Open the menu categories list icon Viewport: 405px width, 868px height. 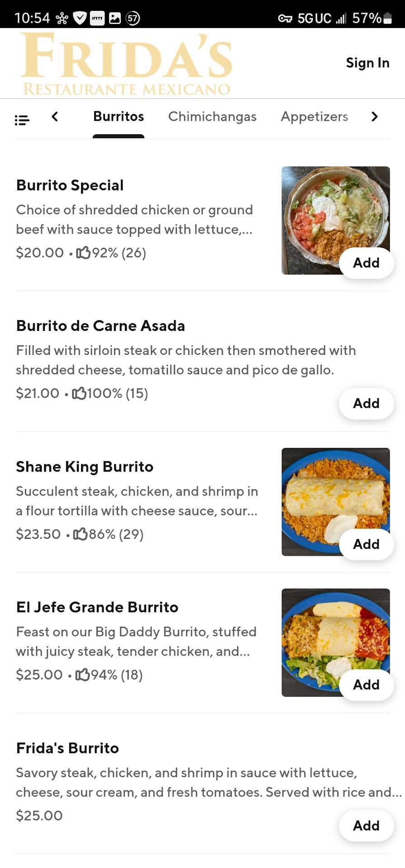[x=22, y=120]
